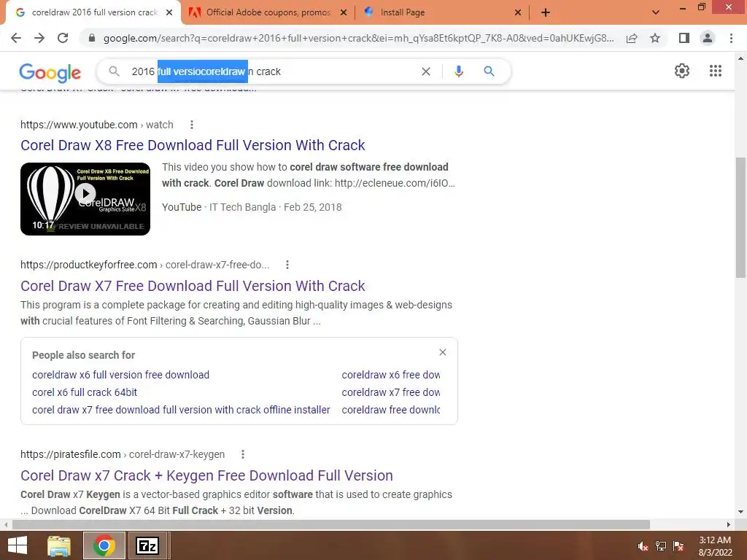This screenshot has width=747, height=560.
Task: Open the tab search dropdown
Action: (656, 12)
